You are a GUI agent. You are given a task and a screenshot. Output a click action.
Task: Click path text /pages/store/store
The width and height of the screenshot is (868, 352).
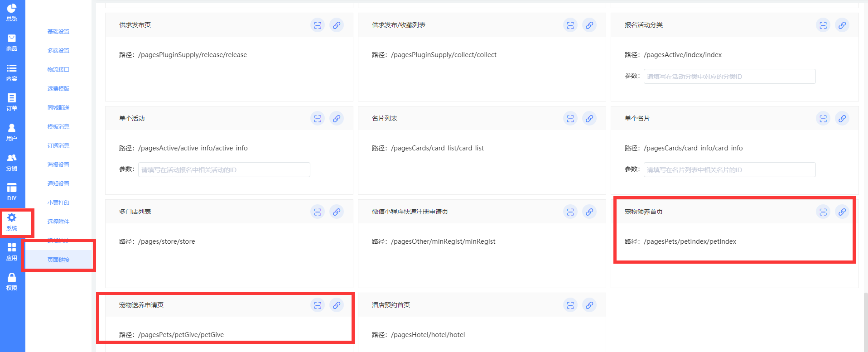167,241
